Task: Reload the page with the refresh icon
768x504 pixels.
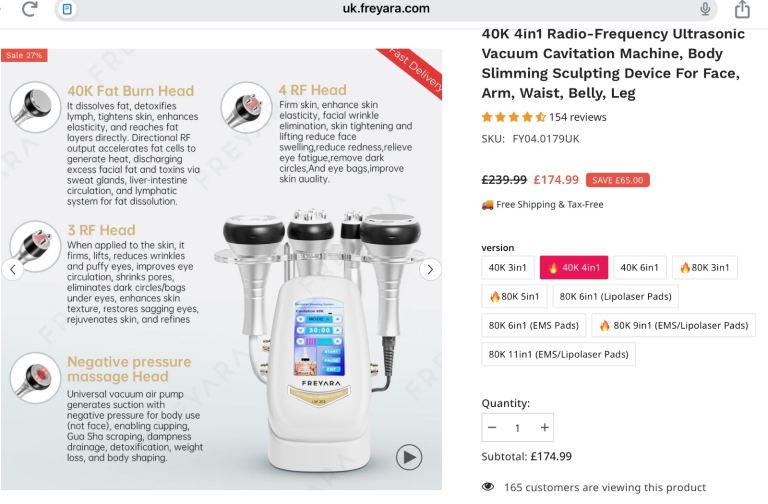Action: point(29,9)
